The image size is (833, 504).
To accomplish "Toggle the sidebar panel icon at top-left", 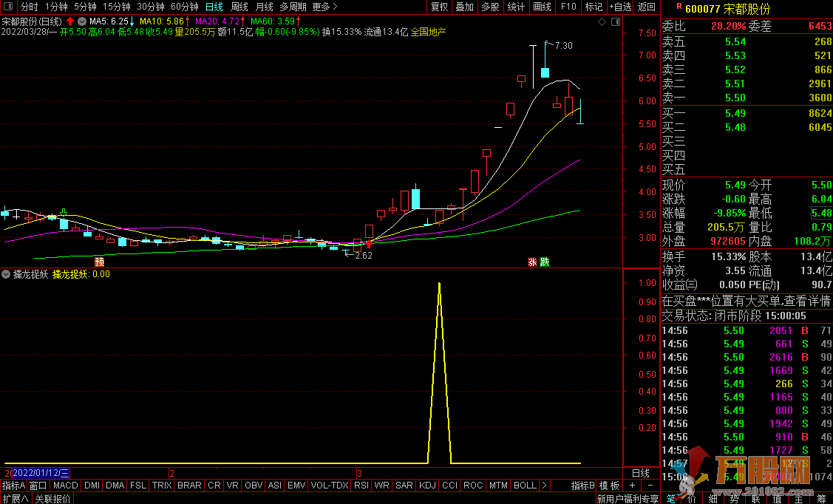I will [x=8, y=7].
